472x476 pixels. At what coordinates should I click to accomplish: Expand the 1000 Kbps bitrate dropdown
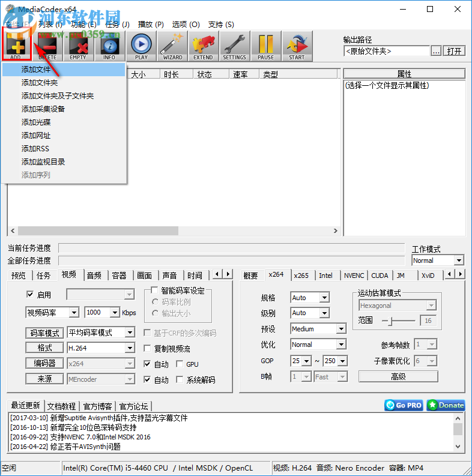tap(114, 312)
